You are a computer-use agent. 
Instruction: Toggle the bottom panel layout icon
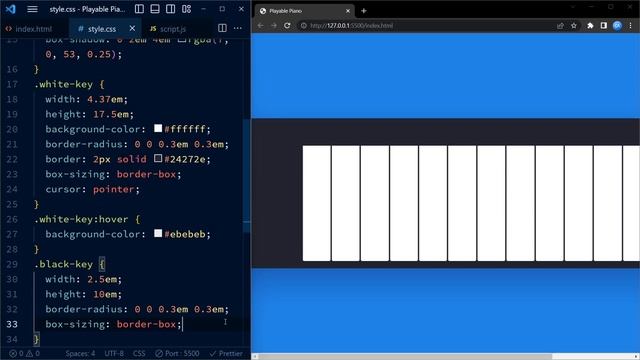coord(155,9)
